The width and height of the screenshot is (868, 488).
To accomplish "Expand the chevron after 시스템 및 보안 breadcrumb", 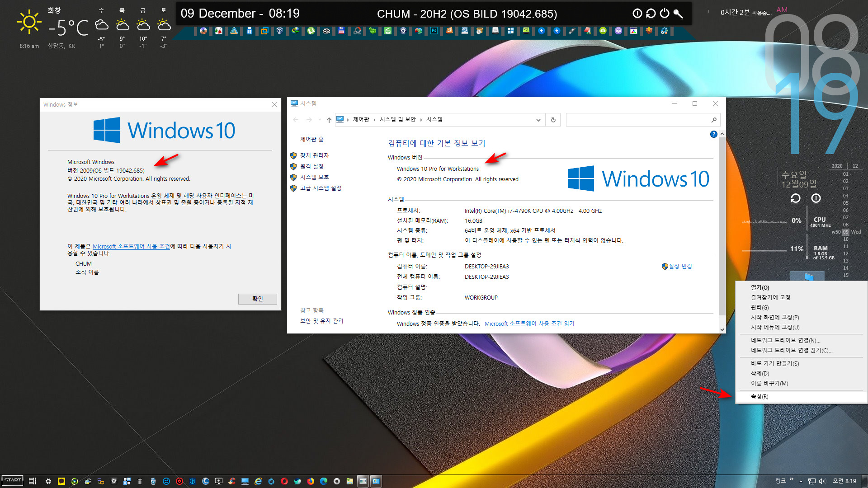I will [421, 120].
